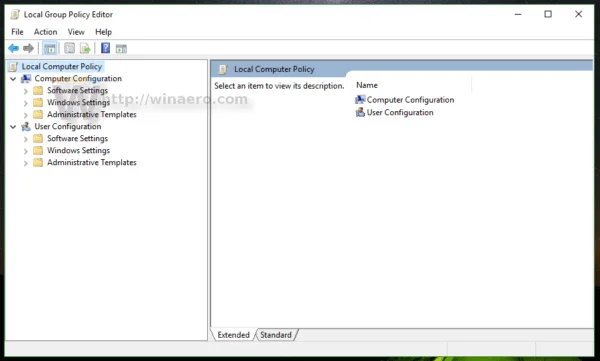The width and height of the screenshot is (600, 361).
Task: Select User Configuration text in right pane
Action: 400,113
